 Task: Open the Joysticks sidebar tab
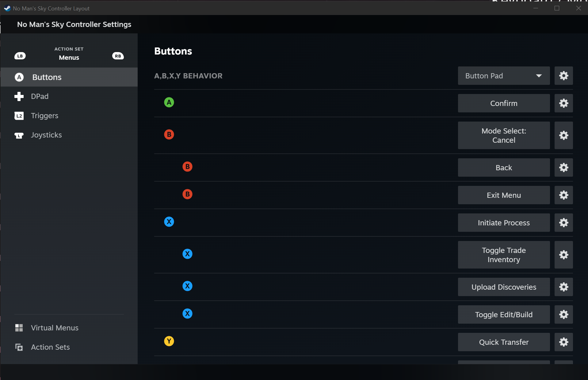[69, 135]
